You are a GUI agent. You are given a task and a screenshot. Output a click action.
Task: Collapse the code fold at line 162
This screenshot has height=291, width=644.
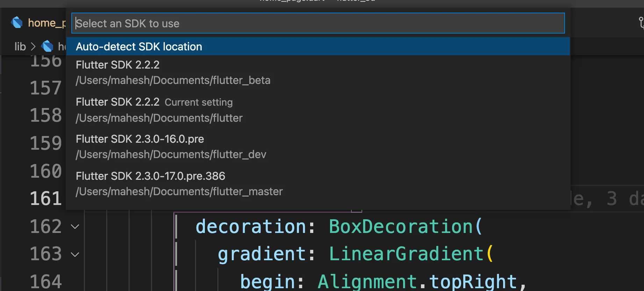coord(75,227)
